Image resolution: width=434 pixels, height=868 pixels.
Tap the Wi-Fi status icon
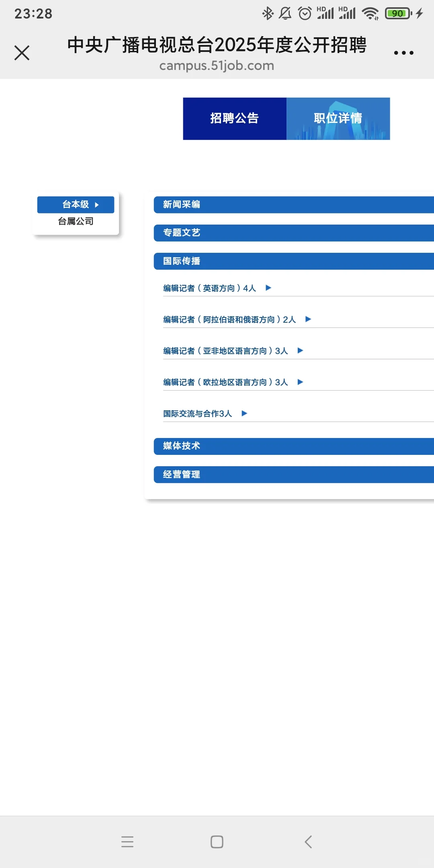[x=370, y=13]
